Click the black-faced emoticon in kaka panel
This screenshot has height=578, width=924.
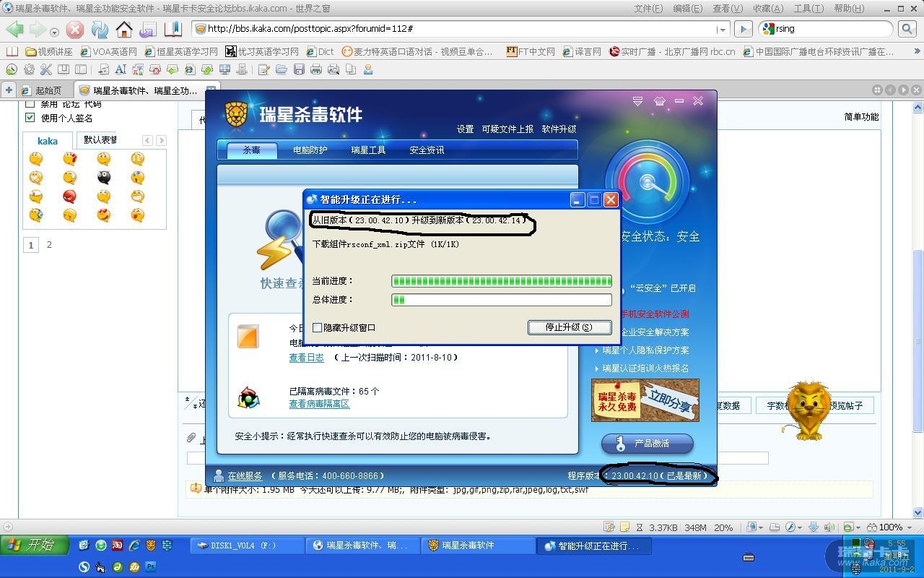click(x=104, y=178)
